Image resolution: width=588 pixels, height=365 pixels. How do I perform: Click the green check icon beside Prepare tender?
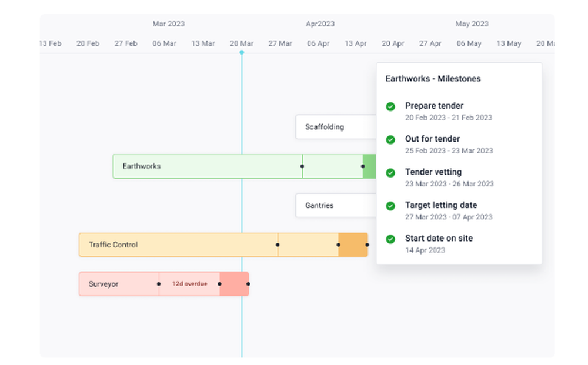click(x=390, y=107)
